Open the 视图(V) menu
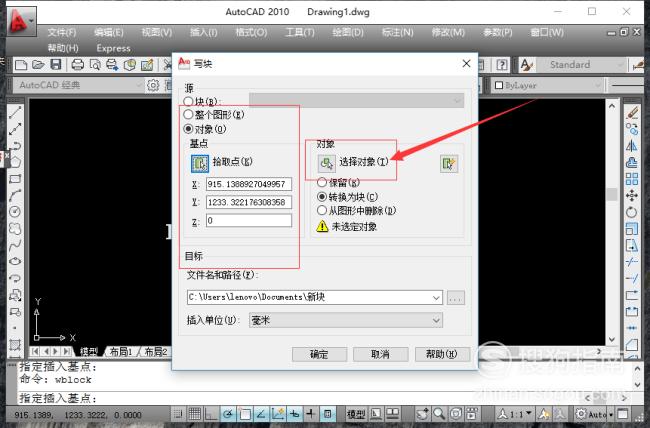 [157, 32]
